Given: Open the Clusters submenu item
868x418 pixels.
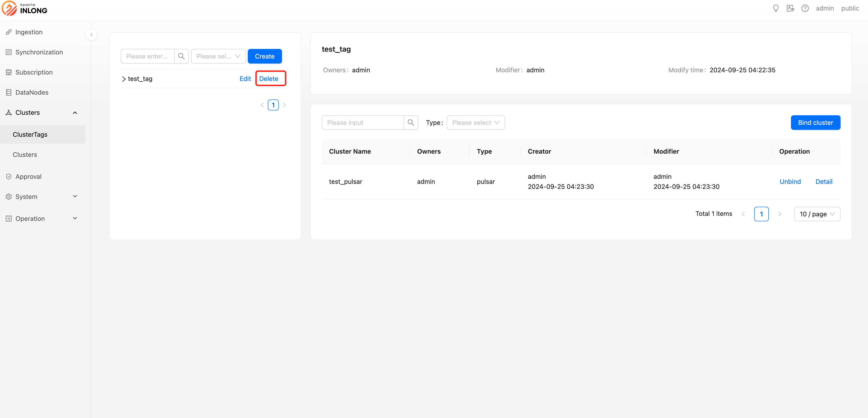Looking at the screenshot, I should pyautogui.click(x=25, y=155).
